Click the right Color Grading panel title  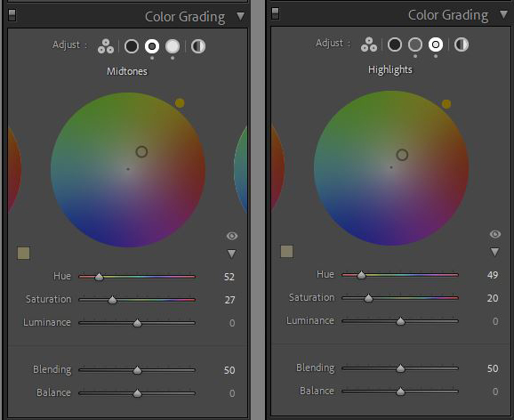pyautogui.click(x=448, y=15)
